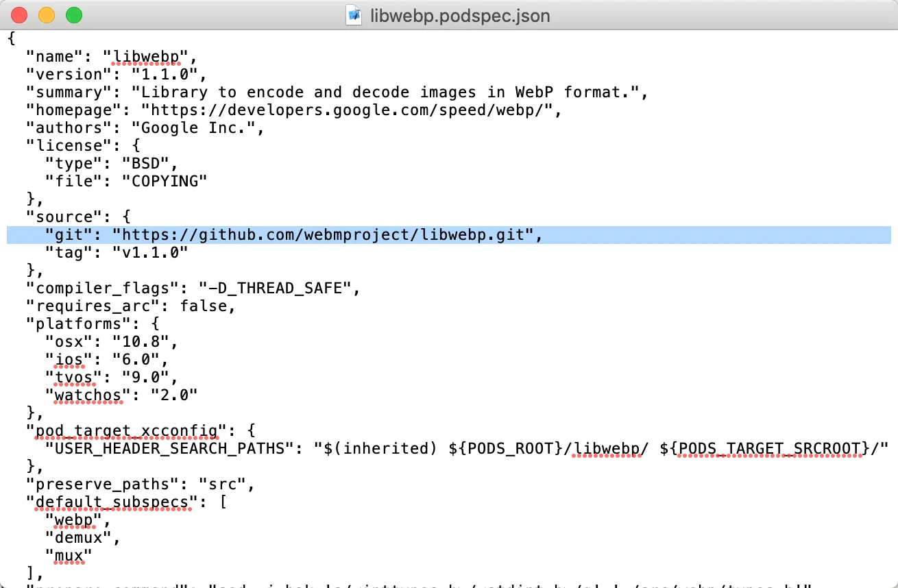Click the "preserve_paths": "src" line
The image size is (898, 588).
(x=141, y=484)
